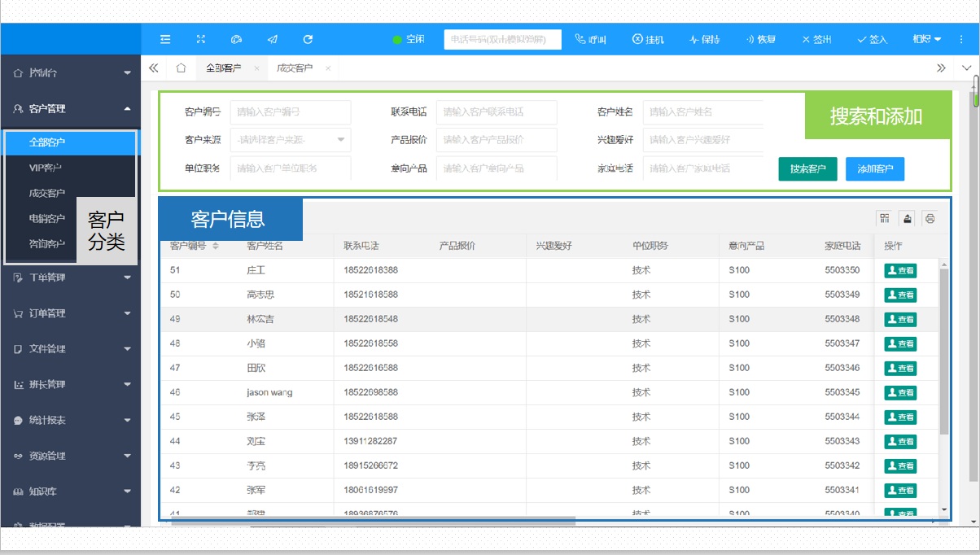Click the 搜索客户 button
The width and height of the screenshot is (980, 555).
click(807, 169)
